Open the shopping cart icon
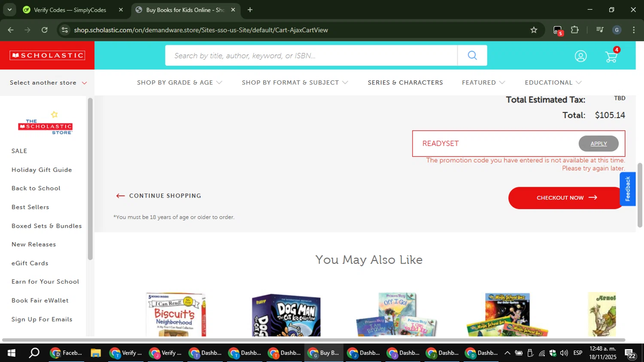 [611, 56]
